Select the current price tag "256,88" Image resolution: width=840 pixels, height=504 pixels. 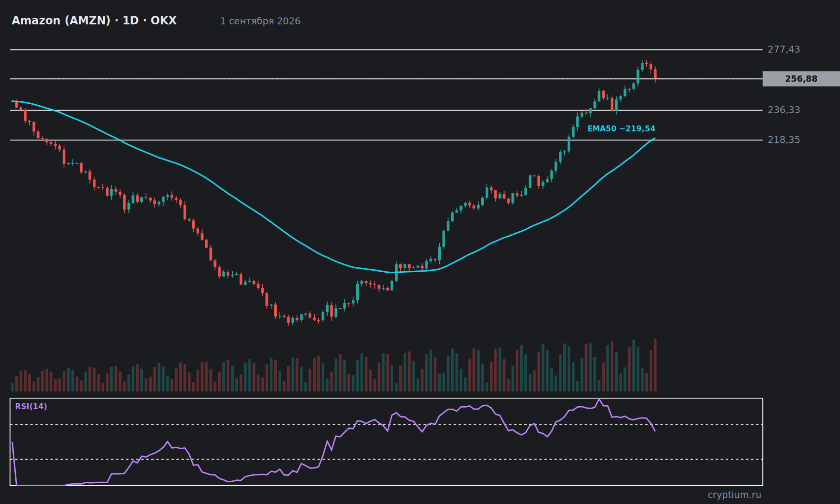[801, 79]
